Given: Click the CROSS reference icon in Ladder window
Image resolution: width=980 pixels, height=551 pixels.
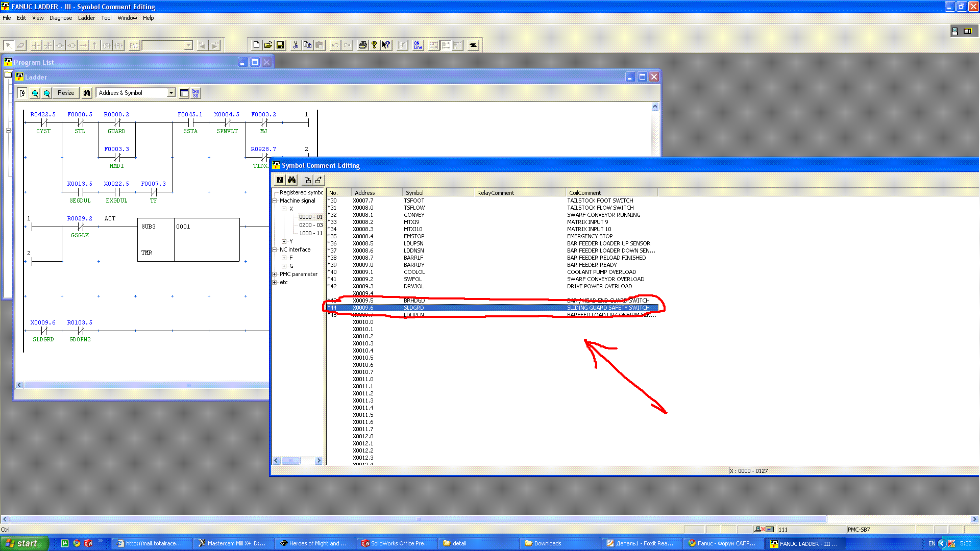Looking at the screenshot, I should point(195,93).
